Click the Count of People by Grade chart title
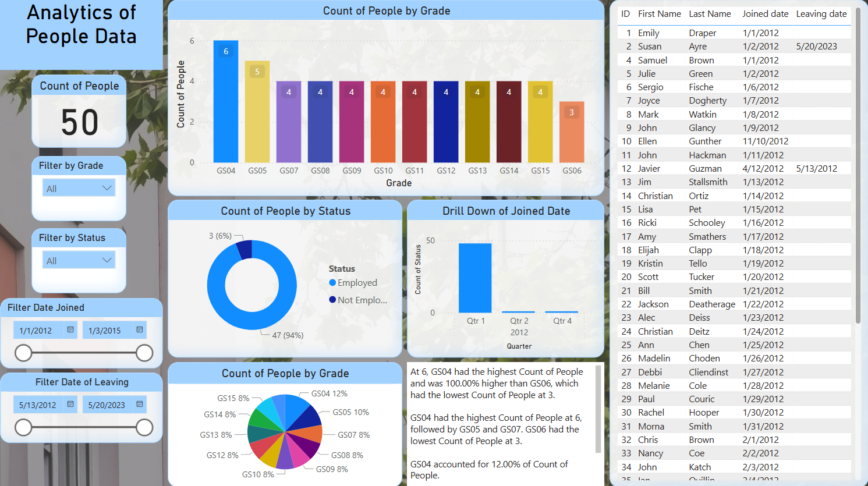 click(x=387, y=10)
